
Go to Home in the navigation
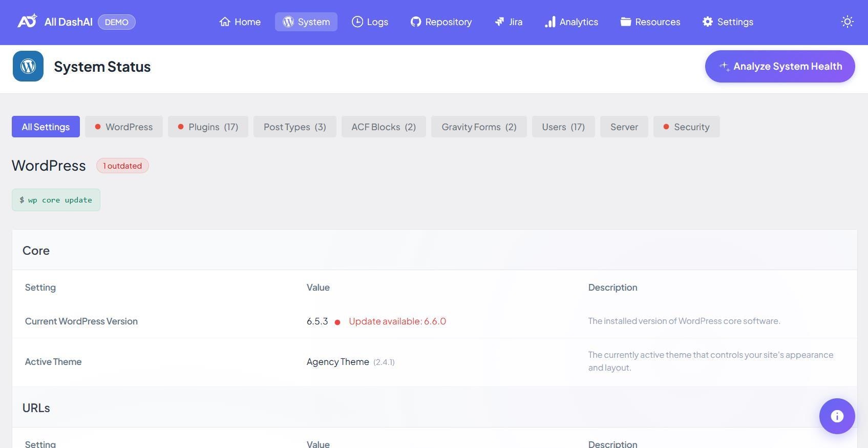pyautogui.click(x=240, y=22)
